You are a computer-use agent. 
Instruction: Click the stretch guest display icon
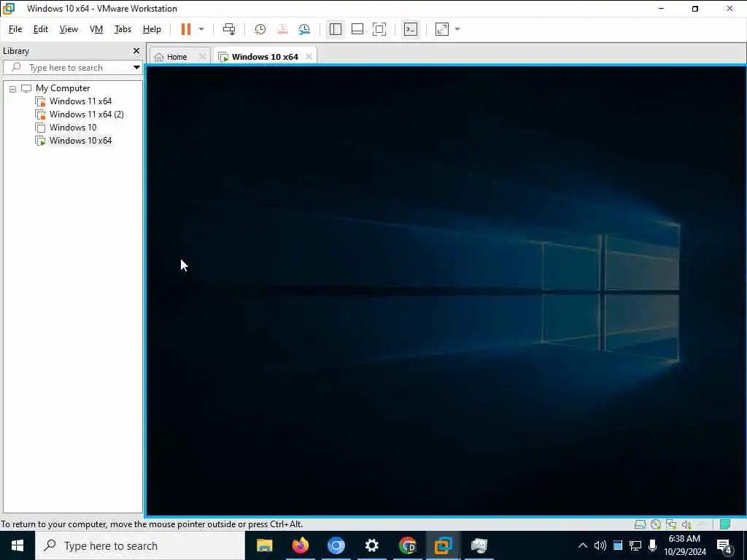[x=442, y=29]
